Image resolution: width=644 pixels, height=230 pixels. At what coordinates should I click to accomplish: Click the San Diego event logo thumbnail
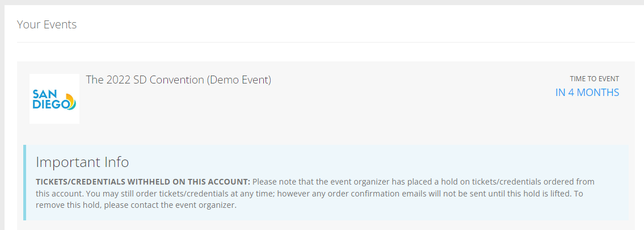[54, 99]
